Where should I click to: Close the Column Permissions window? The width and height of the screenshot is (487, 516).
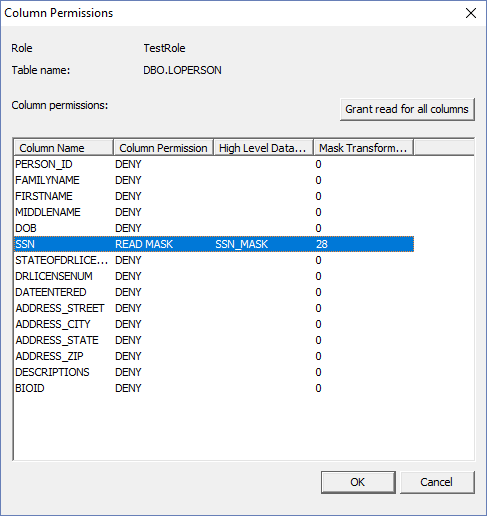pos(471,13)
